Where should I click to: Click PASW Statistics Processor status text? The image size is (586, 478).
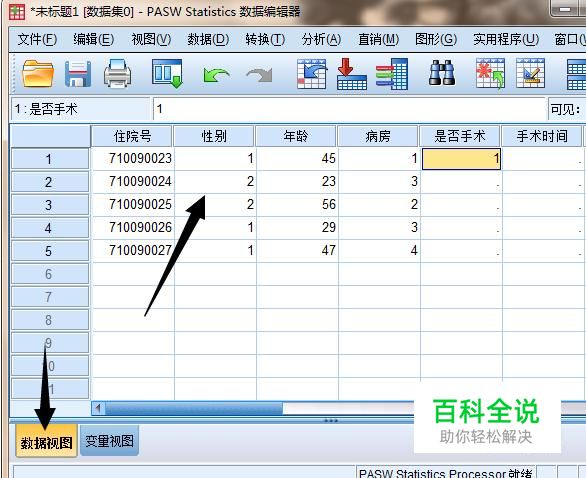445,473
